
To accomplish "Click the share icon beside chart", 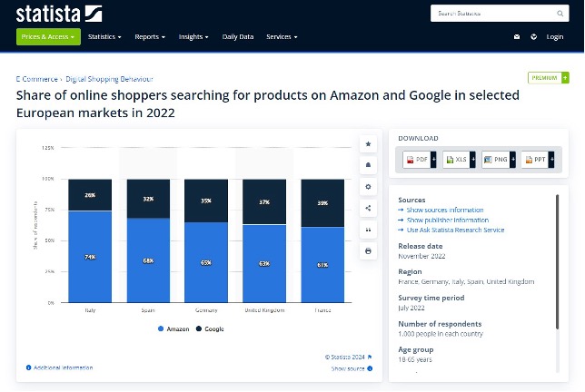I will pos(368,208).
